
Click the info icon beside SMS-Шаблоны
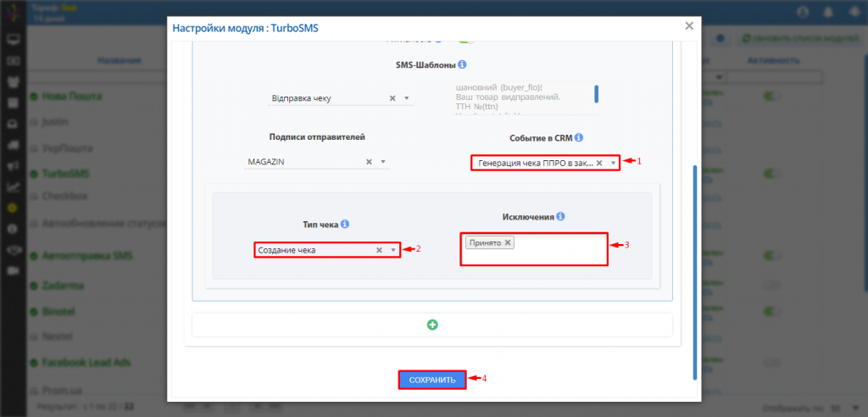pos(463,65)
